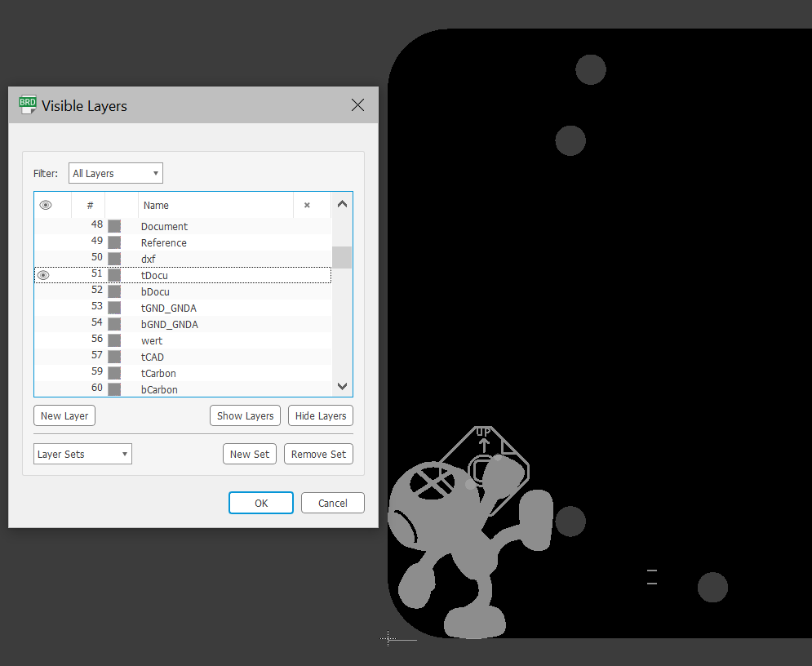
Task: Click the Remove Set button
Action: (318, 454)
